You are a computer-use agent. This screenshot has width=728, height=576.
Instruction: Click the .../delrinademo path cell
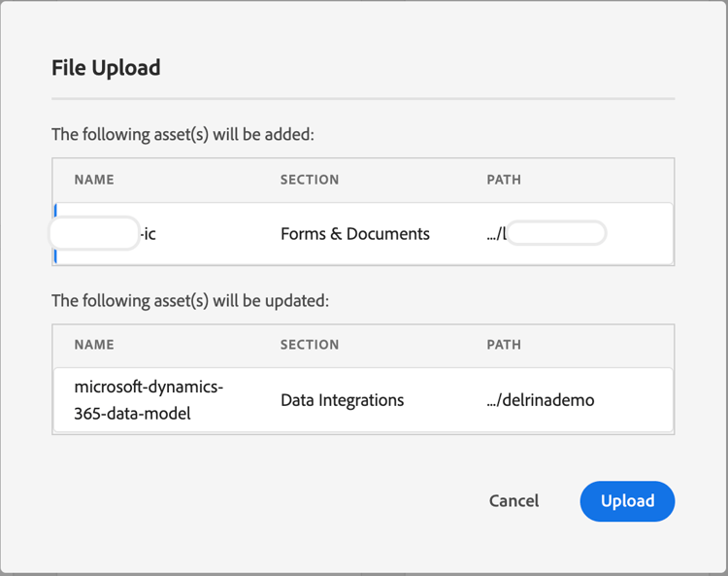click(x=541, y=400)
